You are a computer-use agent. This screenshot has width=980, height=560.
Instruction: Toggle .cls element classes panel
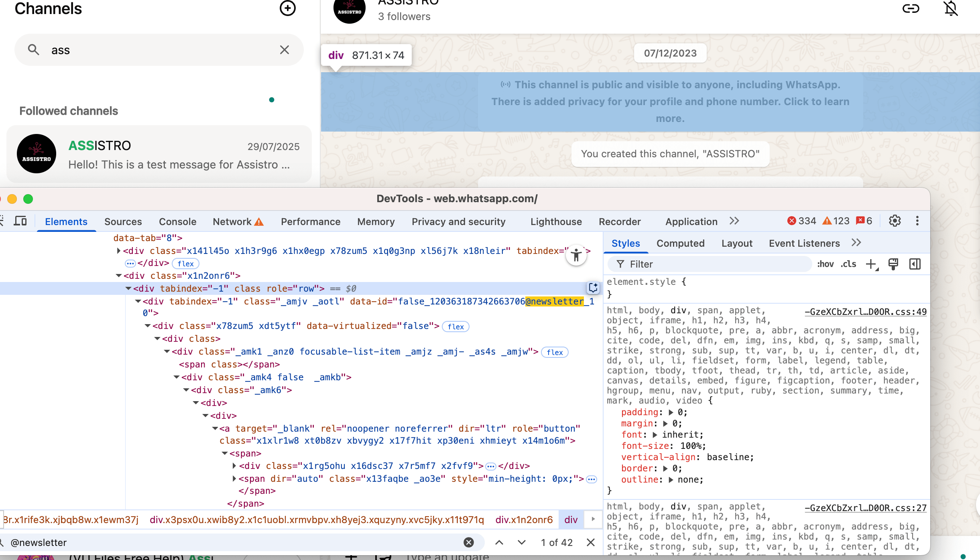coord(849,264)
